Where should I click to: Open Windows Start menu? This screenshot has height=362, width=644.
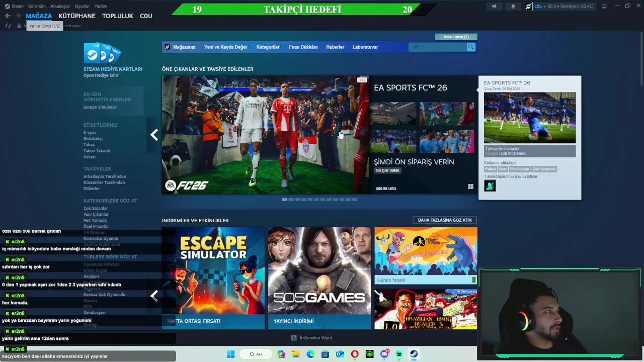pyautogui.click(x=230, y=354)
